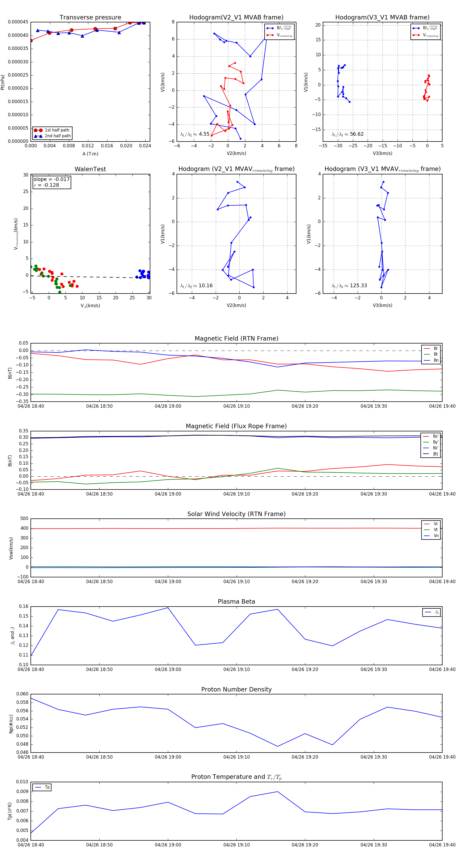The width and height of the screenshot is (473, 868).
Task: Click the "slope = -0.017" annotation
Action: click(x=52, y=179)
